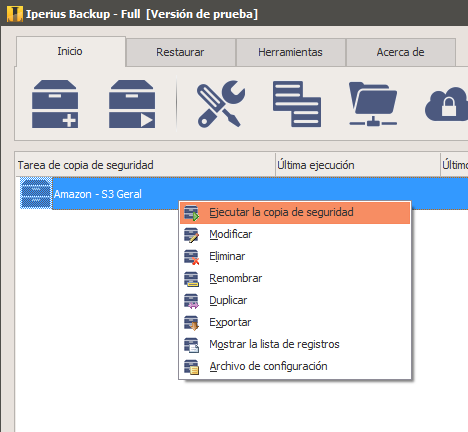The width and height of the screenshot is (468, 432).
Task: Click the Iperius Backup title bar logo
Action: pos(15,14)
